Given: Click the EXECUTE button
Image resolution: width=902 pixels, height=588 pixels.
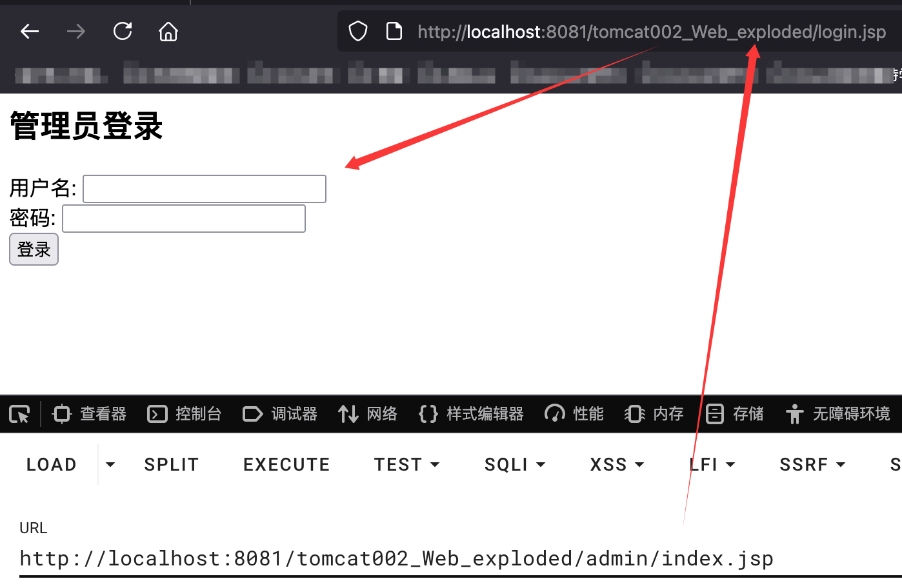Looking at the screenshot, I should 286,464.
